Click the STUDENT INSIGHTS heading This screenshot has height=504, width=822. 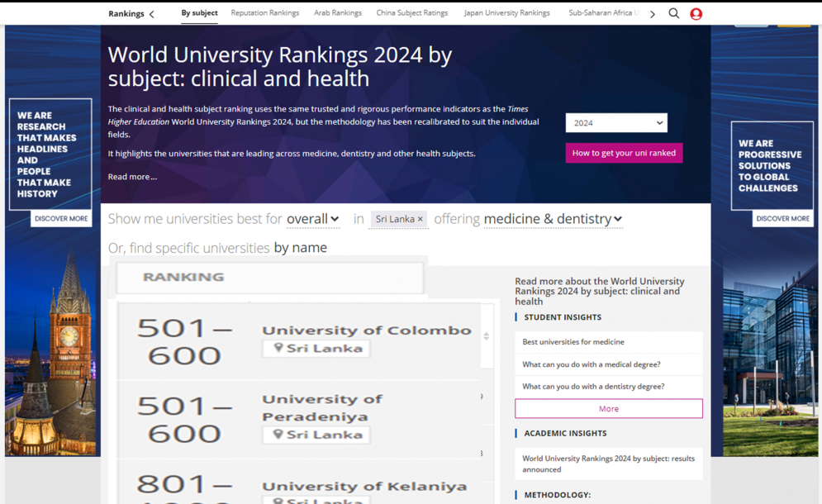click(563, 317)
